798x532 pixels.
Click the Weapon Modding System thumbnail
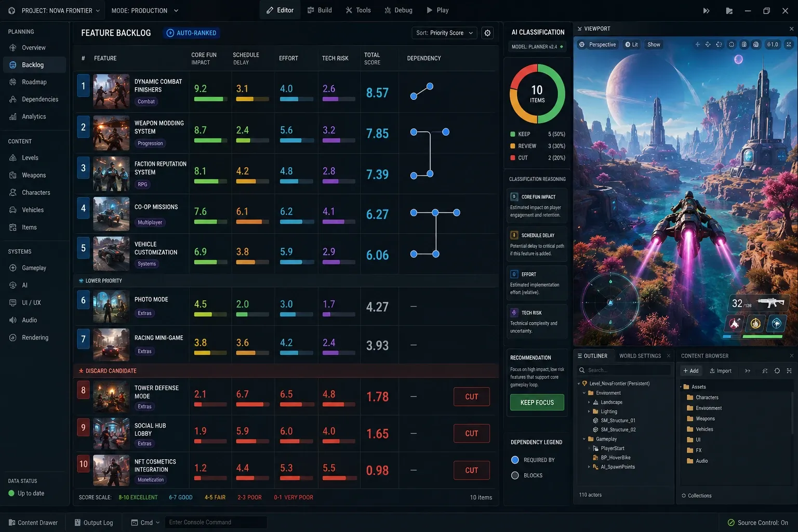(x=111, y=133)
